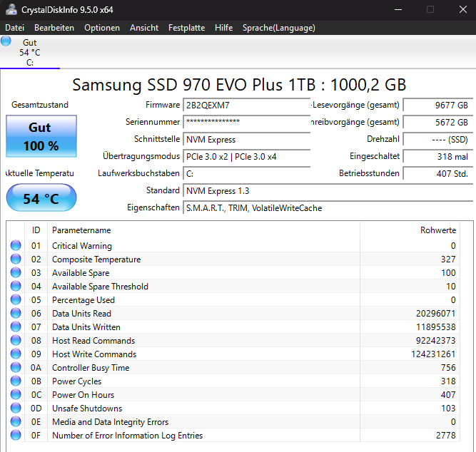Viewport: 476px width, 452px height.
Task: Click the status orb for Host Read Commands
Action: point(16,340)
